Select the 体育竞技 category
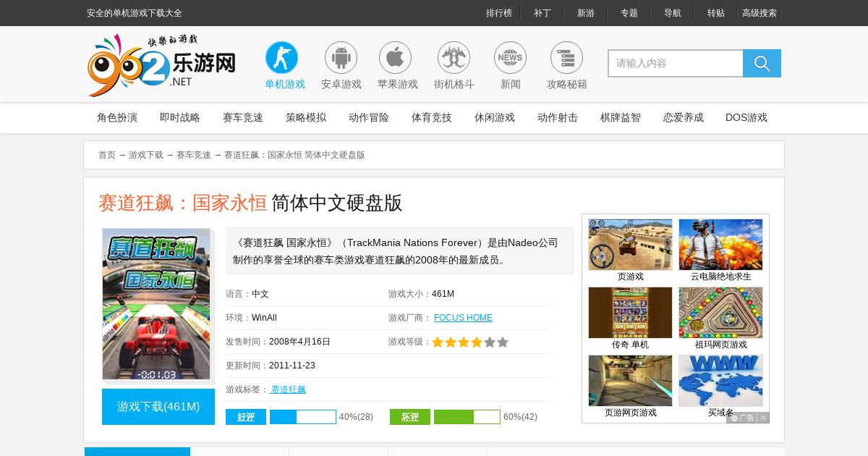The image size is (868, 456). click(x=432, y=117)
